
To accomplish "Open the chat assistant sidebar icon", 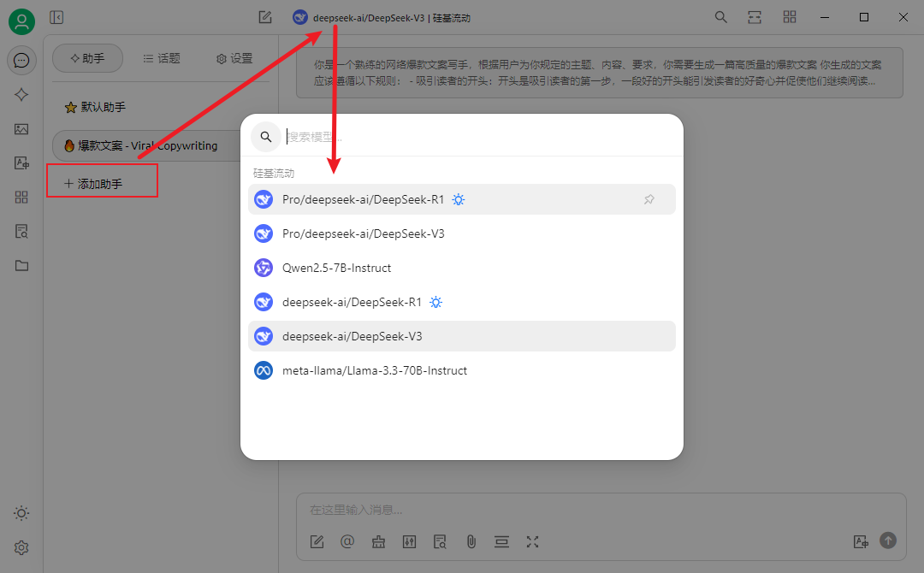I will tap(21, 61).
